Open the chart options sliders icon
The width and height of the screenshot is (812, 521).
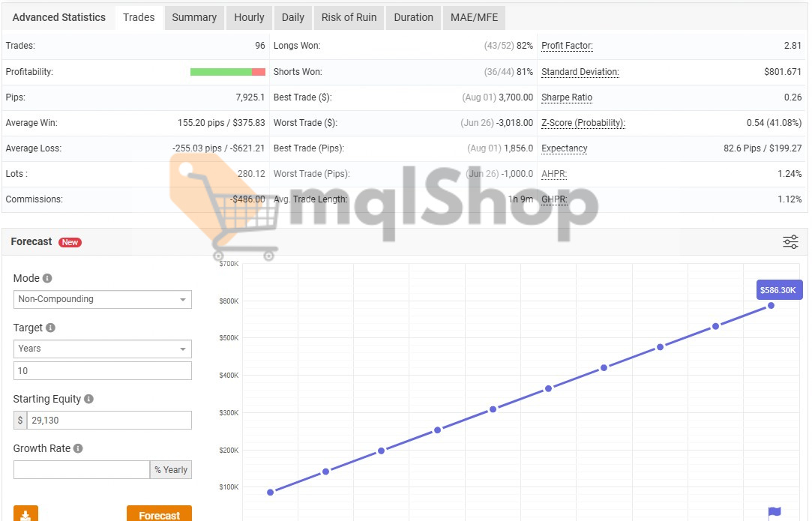(x=790, y=241)
